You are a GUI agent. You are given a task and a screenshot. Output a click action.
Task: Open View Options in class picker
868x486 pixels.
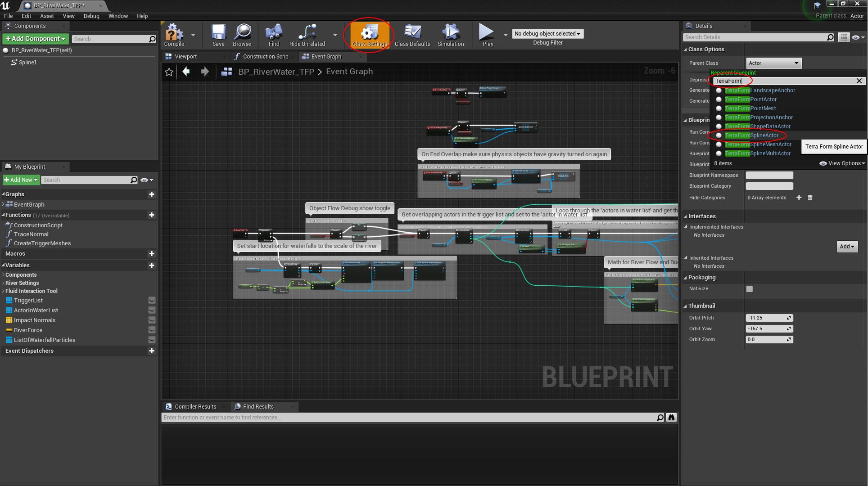[842, 163]
